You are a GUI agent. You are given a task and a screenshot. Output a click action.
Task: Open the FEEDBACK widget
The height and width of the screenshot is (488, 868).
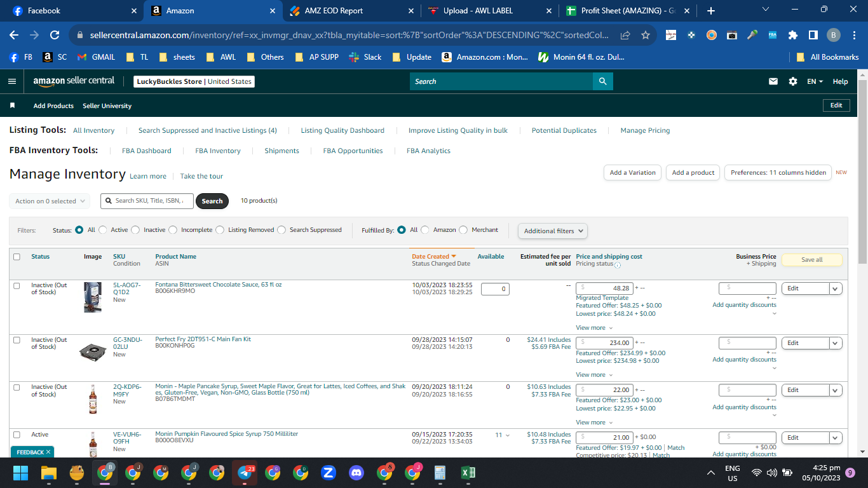(x=32, y=452)
